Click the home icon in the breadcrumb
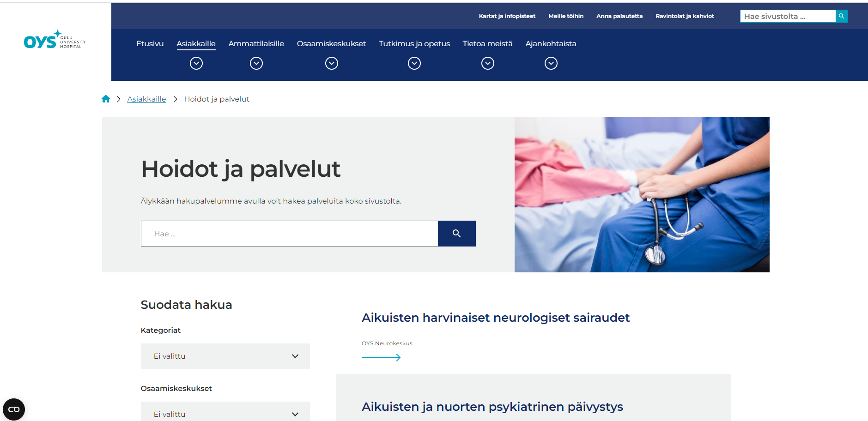Viewport: 868px width, 421px height. [106, 98]
